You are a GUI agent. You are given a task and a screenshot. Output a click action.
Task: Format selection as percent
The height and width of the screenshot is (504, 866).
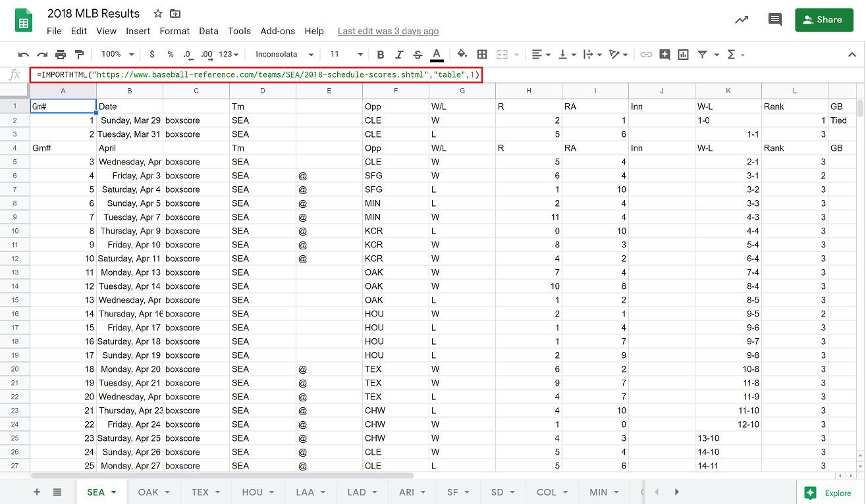coord(171,55)
